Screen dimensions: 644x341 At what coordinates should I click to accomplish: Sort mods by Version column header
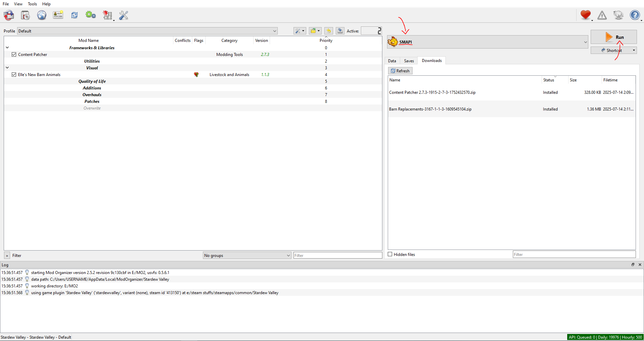click(262, 41)
